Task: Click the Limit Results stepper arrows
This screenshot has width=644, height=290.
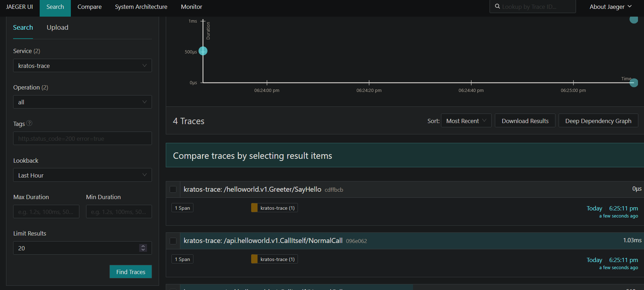Action: pos(143,248)
